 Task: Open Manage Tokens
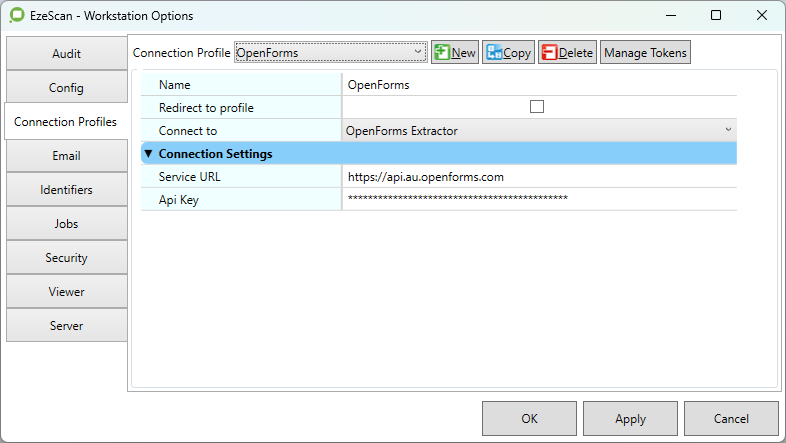tap(645, 53)
